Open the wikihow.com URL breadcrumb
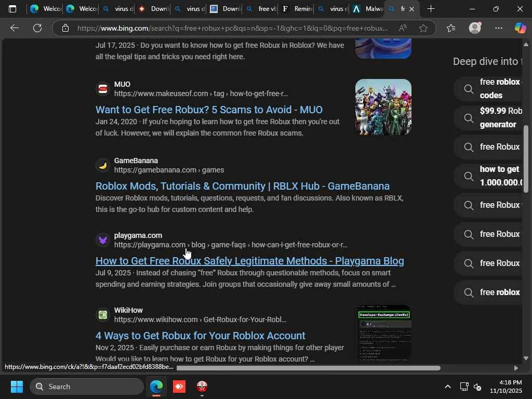Image resolution: width=532 pixels, height=399 pixels. (200, 320)
